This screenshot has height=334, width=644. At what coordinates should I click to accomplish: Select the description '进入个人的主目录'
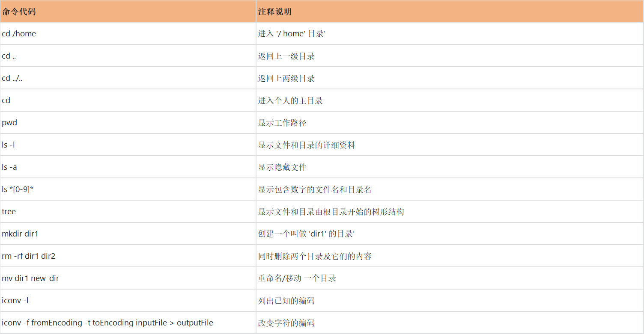(x=290, y=100)
